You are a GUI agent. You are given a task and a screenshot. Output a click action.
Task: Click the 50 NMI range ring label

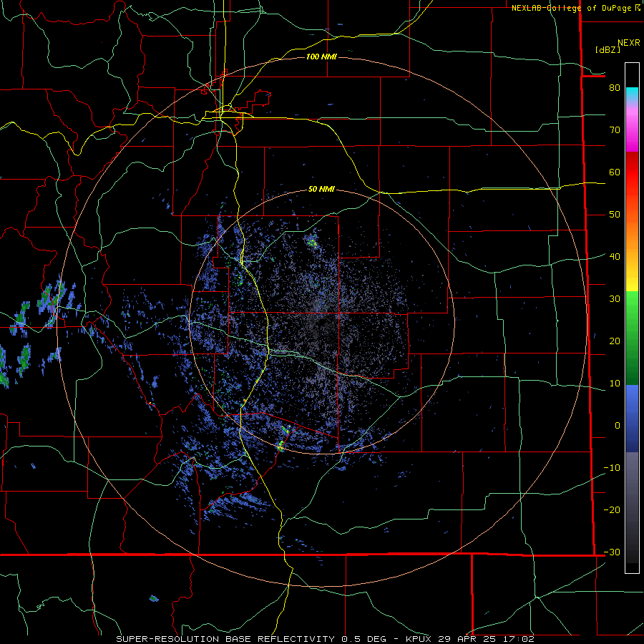321,190
